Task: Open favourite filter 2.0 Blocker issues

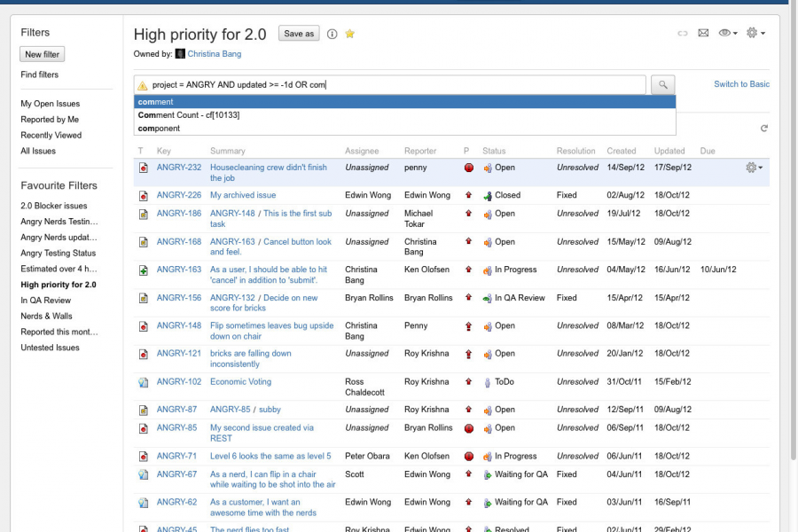Action: click(54, 206)
